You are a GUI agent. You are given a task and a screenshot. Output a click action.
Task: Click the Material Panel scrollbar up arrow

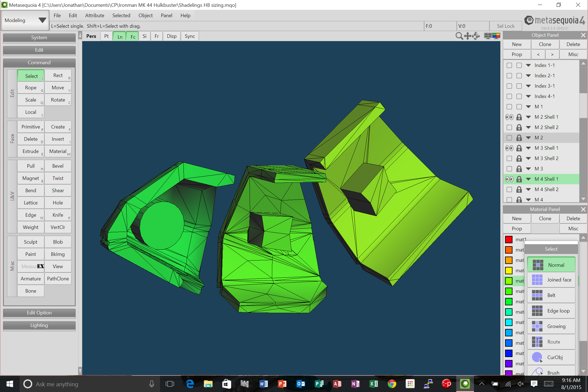[583, 238]
